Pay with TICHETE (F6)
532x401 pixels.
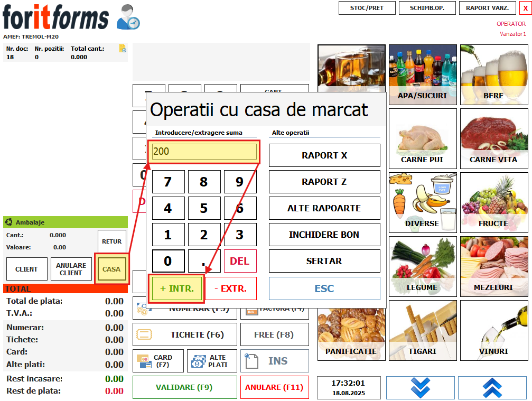185,334
